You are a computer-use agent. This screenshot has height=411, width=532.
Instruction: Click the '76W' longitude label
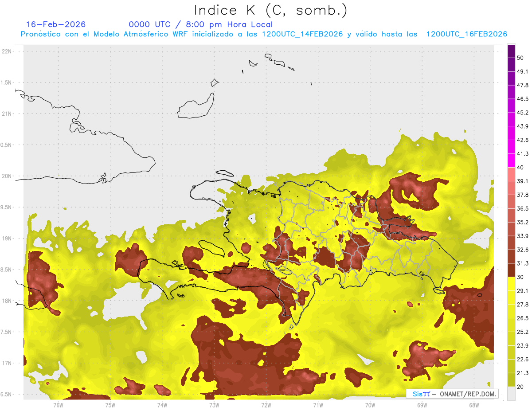[58, 405]
